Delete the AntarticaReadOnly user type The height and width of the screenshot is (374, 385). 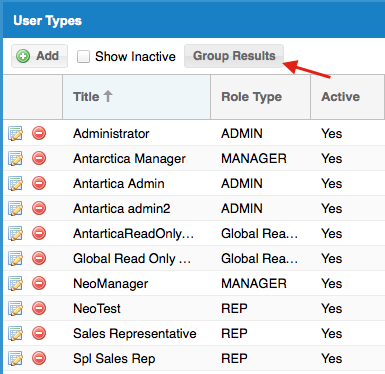[39, 233]
